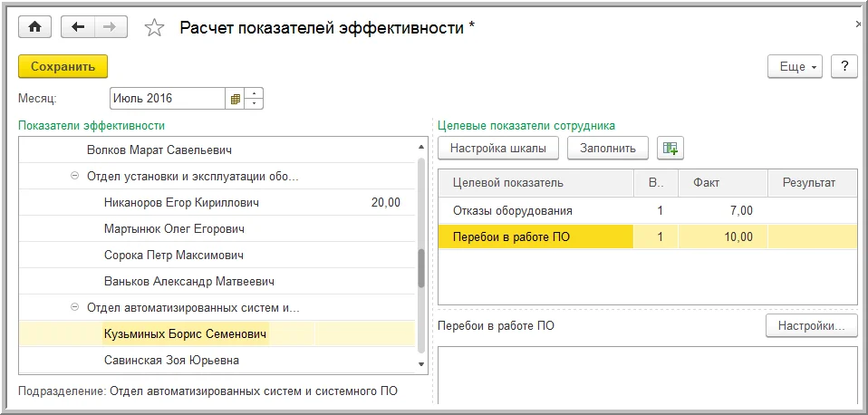Add form to favorites with star icon

[x=154, y=28]
